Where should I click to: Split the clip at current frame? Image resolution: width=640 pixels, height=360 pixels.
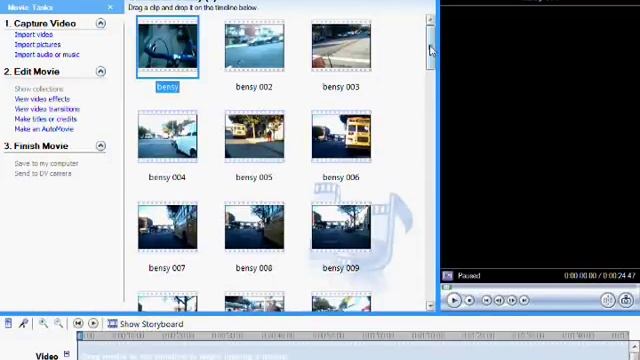(607, 300)
